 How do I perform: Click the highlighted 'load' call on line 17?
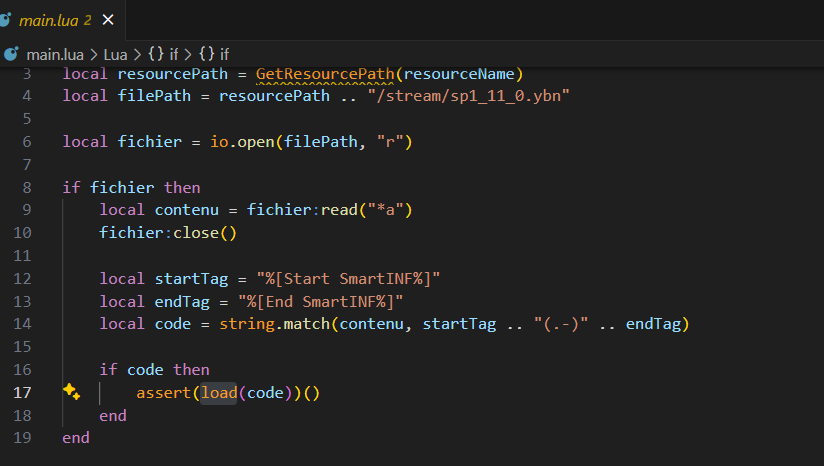coord(219,392)
